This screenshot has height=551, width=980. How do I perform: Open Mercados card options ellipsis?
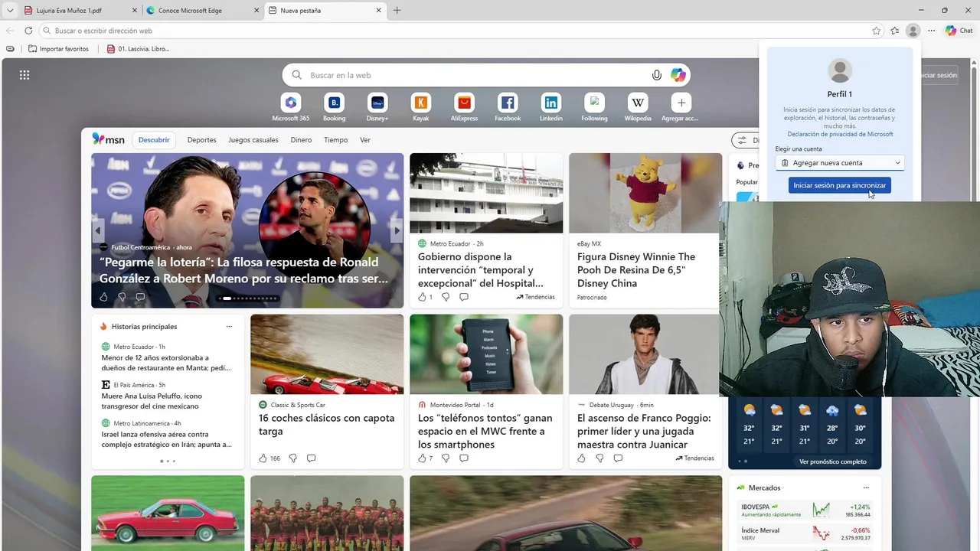866,487
